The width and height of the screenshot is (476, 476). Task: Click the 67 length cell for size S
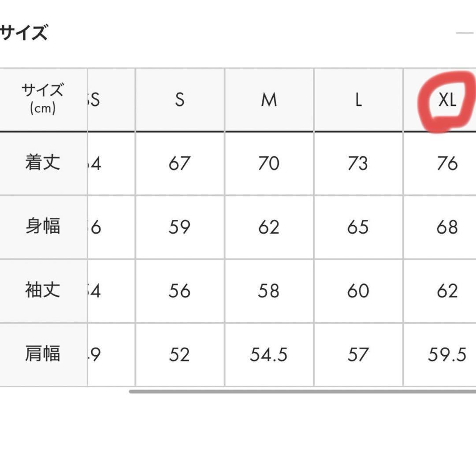pyautogui.click(x=179, y=164)
